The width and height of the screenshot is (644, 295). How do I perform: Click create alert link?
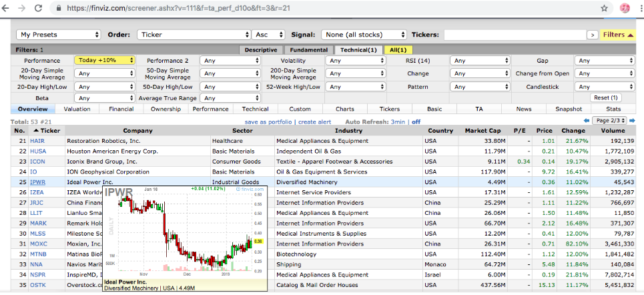point(314,122)
